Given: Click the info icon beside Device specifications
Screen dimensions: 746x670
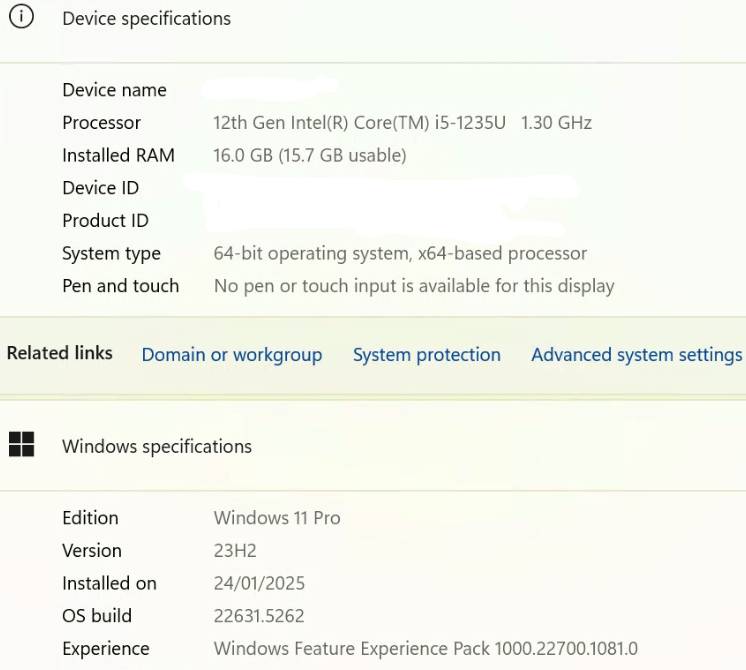Looking at the screenshot, I should (x=21, y=18).
